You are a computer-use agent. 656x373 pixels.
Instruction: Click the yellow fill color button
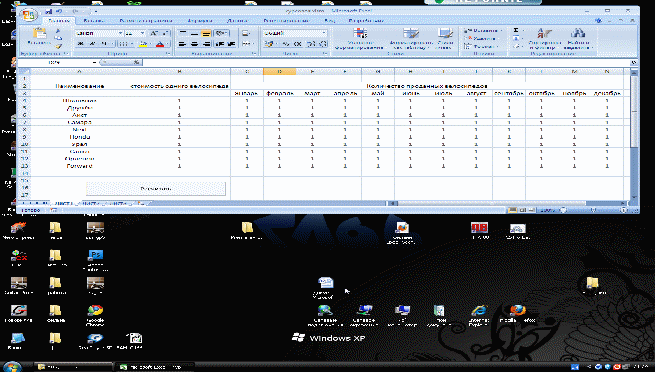click(143, 43)
